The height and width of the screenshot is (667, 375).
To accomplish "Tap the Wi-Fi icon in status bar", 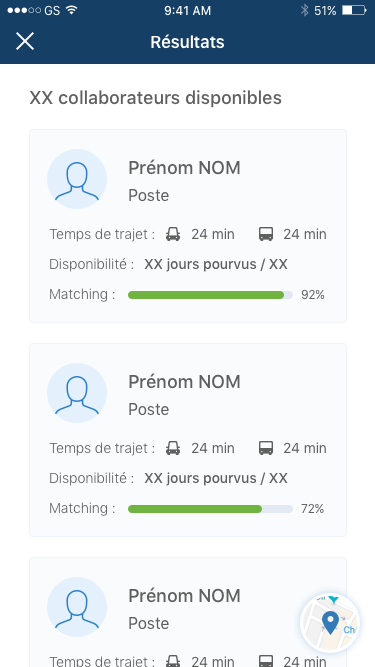I will click(72, 10).
